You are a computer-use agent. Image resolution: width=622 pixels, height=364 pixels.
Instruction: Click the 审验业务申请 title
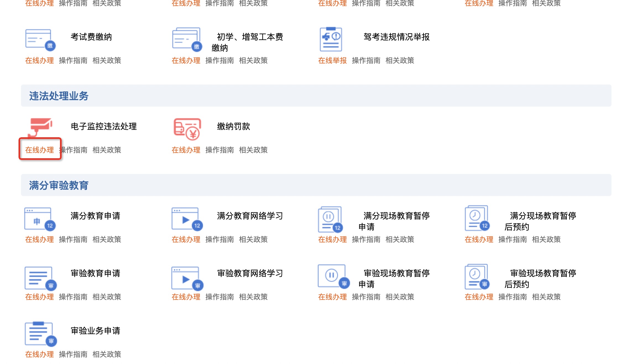95,331
